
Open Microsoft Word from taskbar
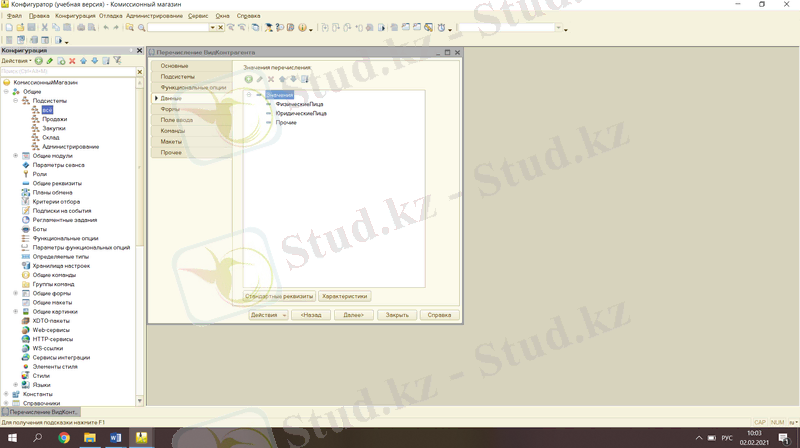pyautogui.click(x=116, y=437)
